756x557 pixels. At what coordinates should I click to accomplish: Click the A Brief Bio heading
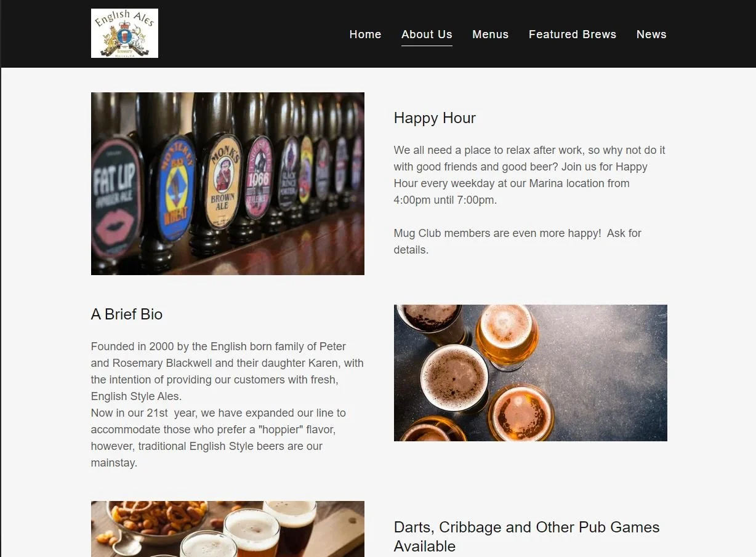tap(127, 315)
